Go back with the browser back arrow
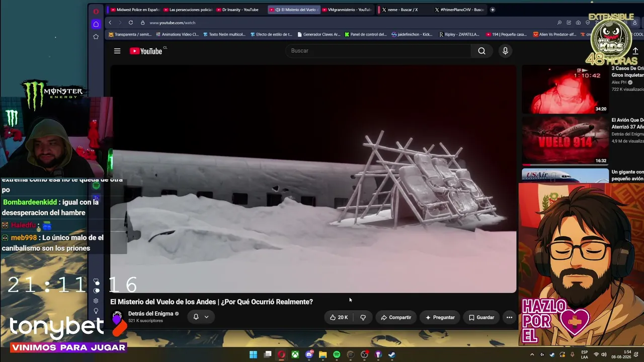 (x=110, y=23)
